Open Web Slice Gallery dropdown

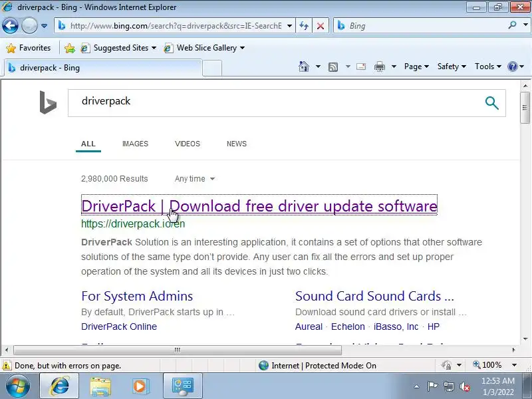204,48
